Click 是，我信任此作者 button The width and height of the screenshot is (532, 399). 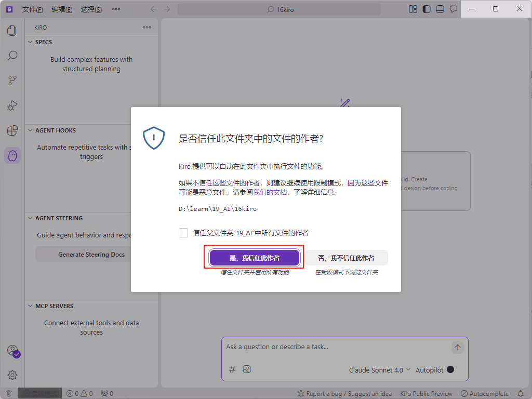(x=254, y=257)
